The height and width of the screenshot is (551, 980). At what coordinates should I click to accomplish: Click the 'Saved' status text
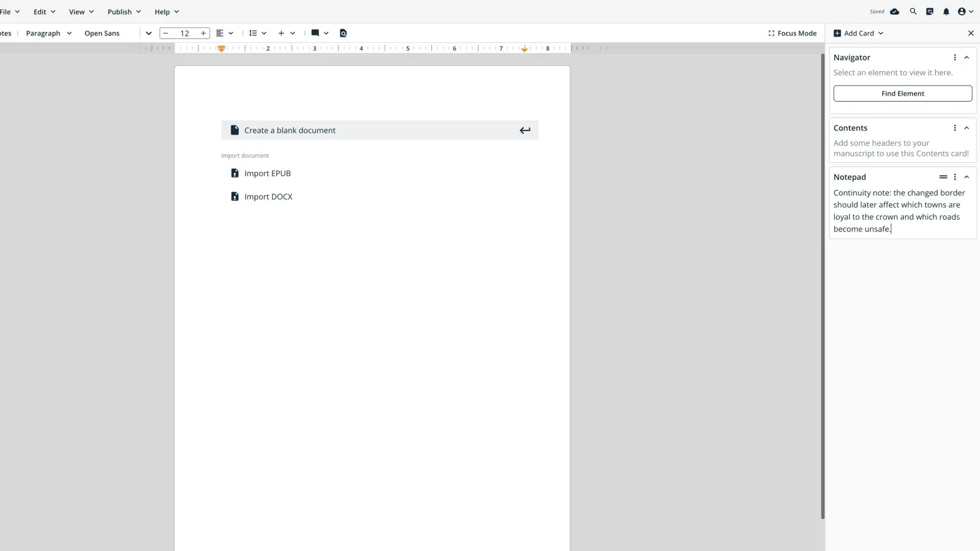877,12
